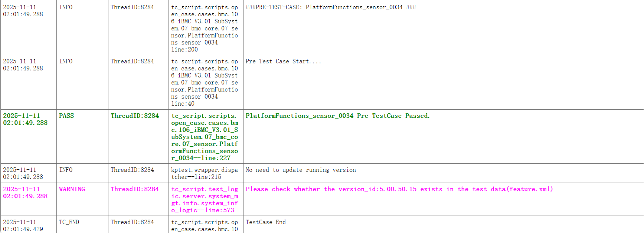Image resolution: width=644 pixels, height=233 pixels.
Task: Select the ThreadID cell in the TC_END row
Action: click(132, 222)
